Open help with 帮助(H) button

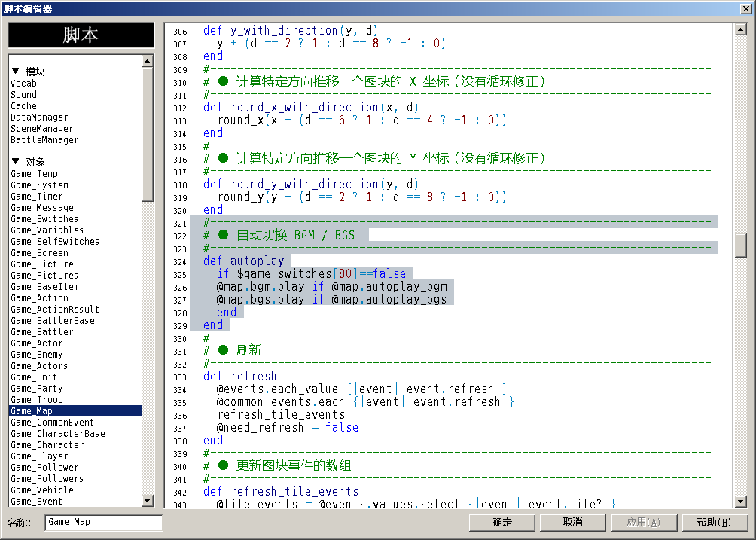click(x=714, y=523)
